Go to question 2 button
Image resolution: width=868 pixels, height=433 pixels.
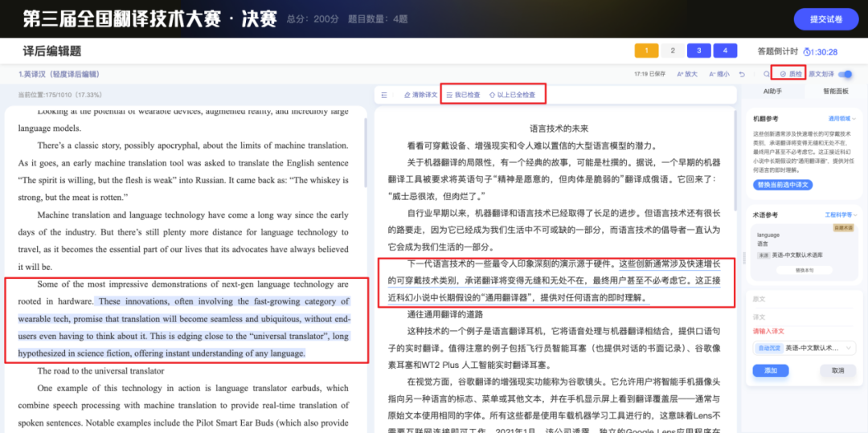(673, 51)
